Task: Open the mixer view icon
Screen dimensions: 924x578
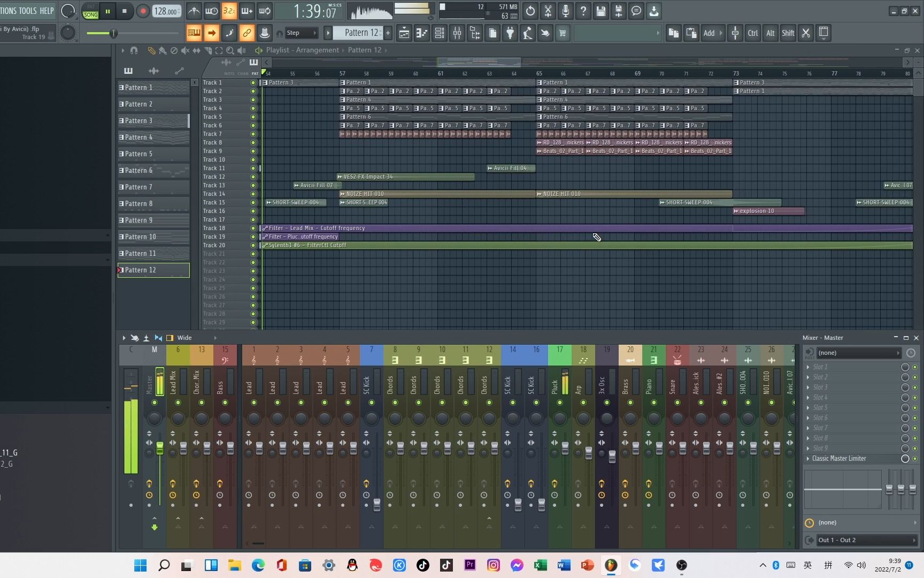Action: point(457,33)
